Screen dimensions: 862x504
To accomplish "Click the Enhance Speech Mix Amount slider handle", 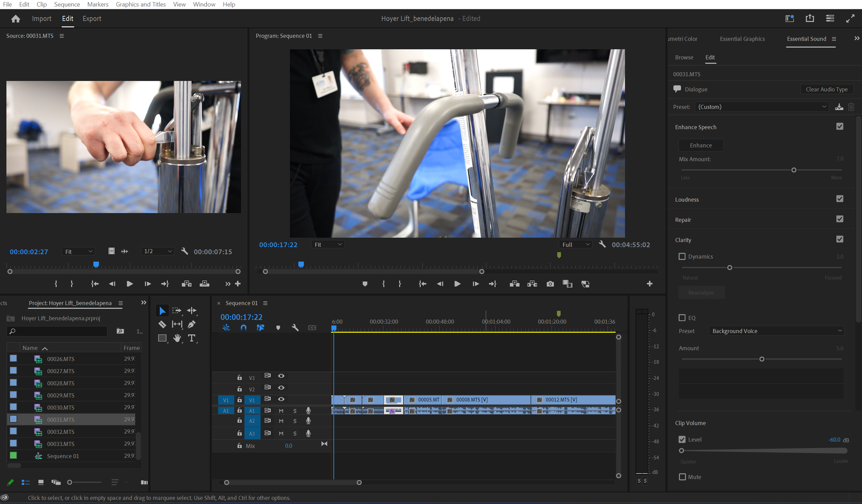I will [794, 170].
